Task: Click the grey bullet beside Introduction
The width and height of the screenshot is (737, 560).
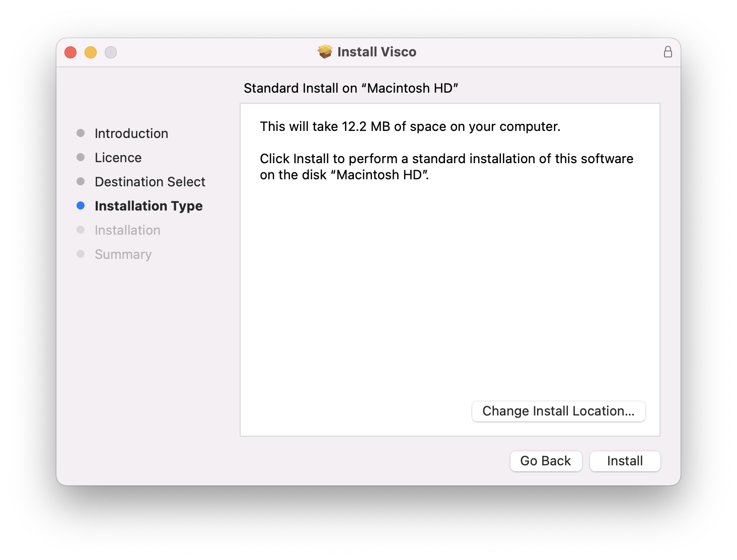Action: 81,133
